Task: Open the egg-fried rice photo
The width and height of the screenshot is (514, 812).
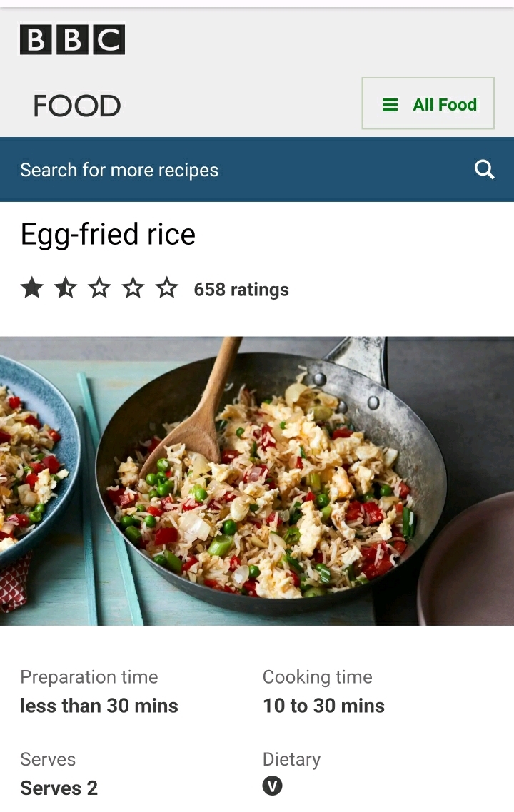Action: [257, 481]
